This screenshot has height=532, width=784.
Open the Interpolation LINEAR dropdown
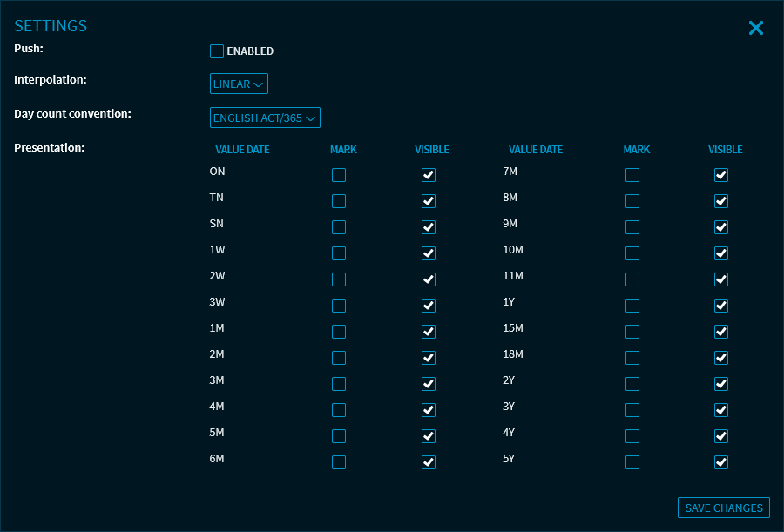pos(239,84)
